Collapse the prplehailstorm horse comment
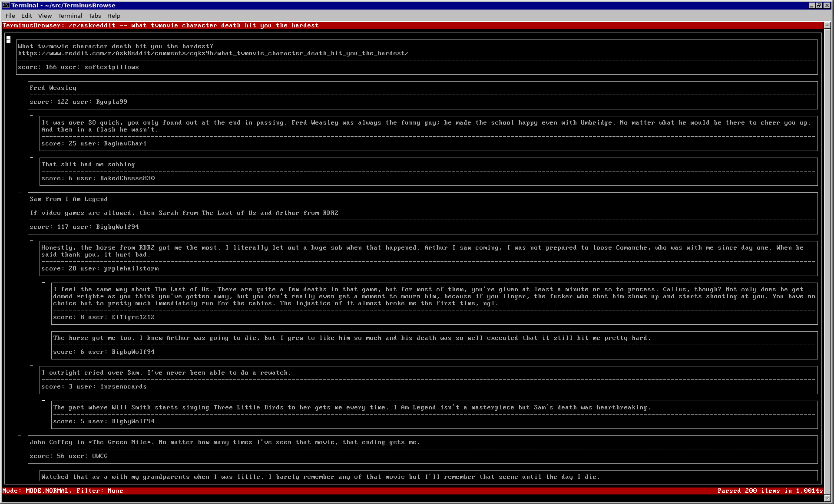 coord(31,240)
